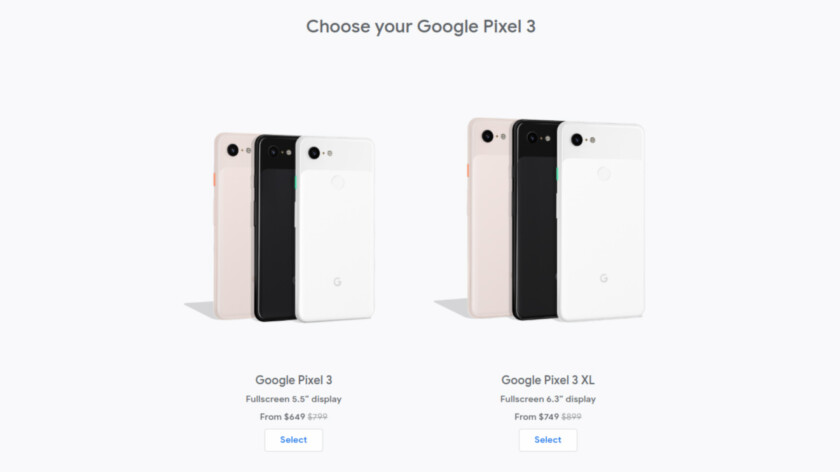Click the camera lens on pink Pixel 3 XL

pyautogui.click(x=487, y=136)
